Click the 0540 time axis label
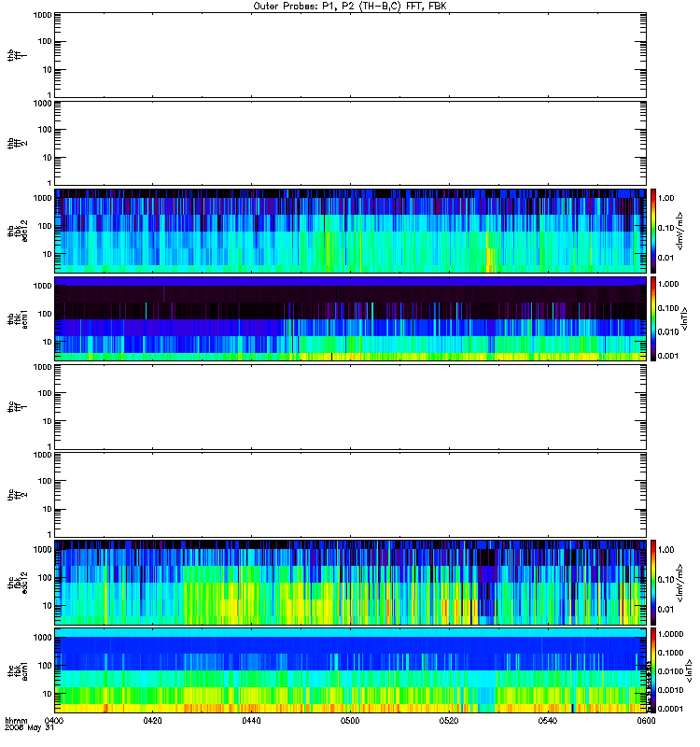Viewport: 700px width, 747px height. (x=548, y=720)
